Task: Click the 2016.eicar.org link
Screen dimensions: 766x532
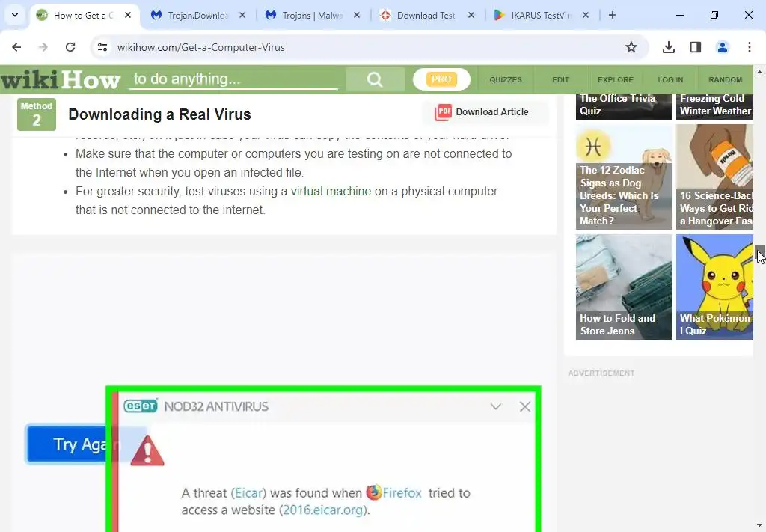Action: click(323, 510)
